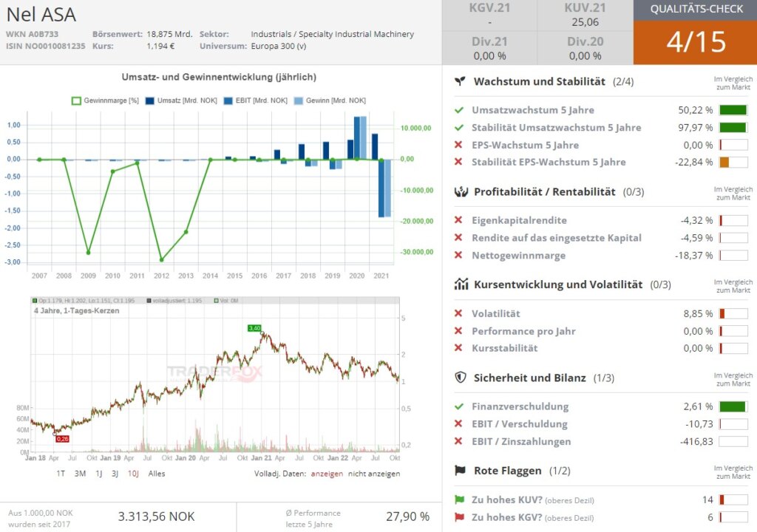
Task: Click the KUV.21 value tile
Action: click(x=585, y=16)
